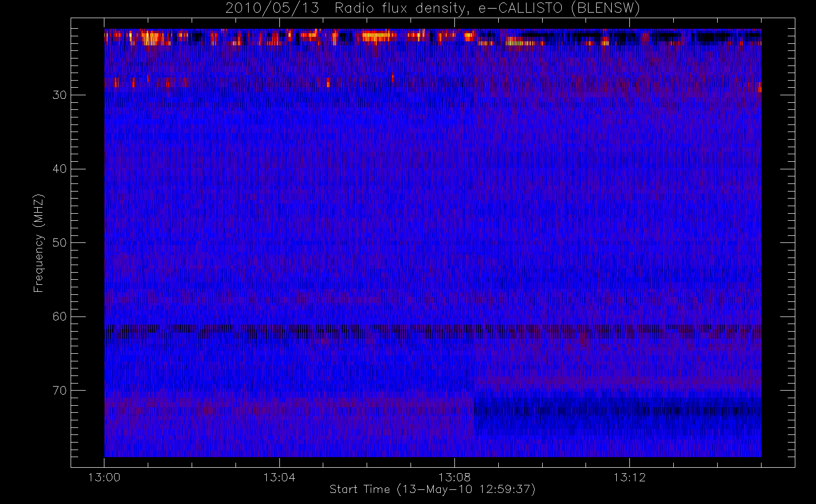
Task: Click the 50 frequency tick label
Action: pyautogui.click(x=60, y=242)
